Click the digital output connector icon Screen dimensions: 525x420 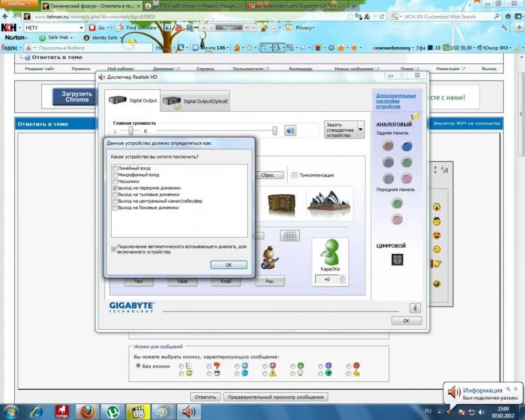tap(397, 260)
